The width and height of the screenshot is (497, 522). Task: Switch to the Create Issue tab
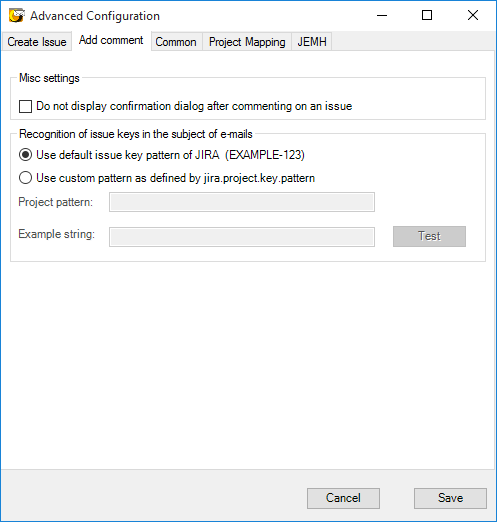[37, 42]
